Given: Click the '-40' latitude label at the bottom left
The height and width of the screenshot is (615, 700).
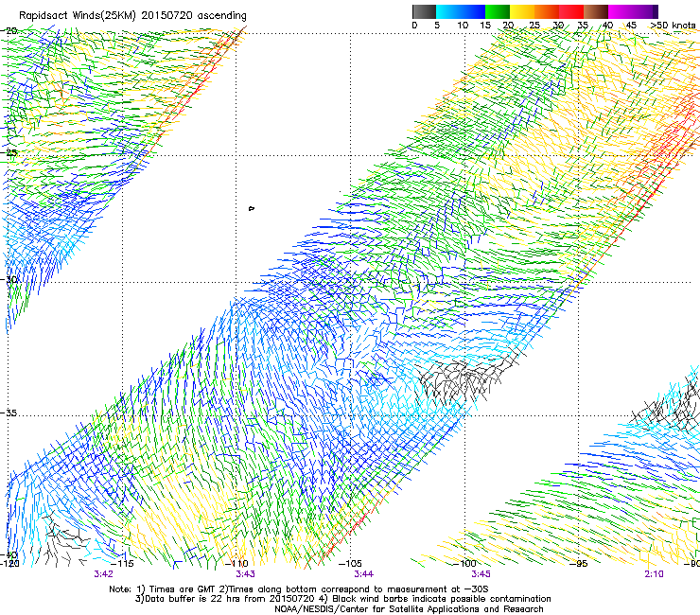Looking at the screenshot, I should pos(9,554).
